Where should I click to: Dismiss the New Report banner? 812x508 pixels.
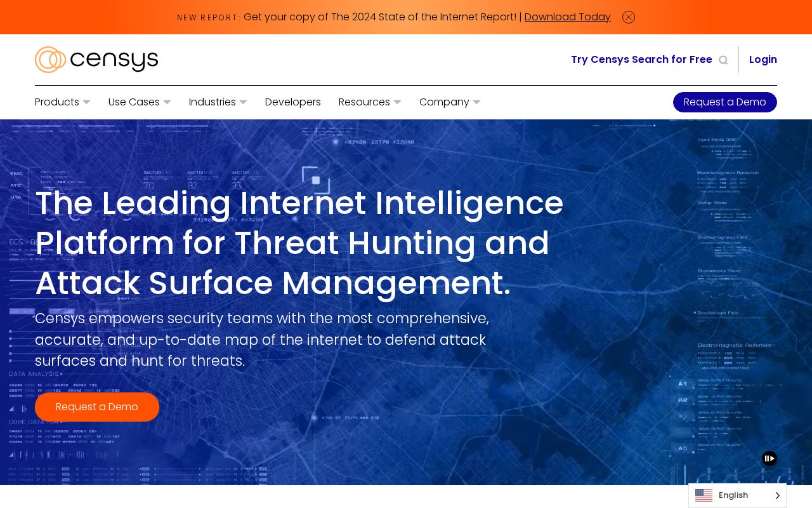(629, 17)
